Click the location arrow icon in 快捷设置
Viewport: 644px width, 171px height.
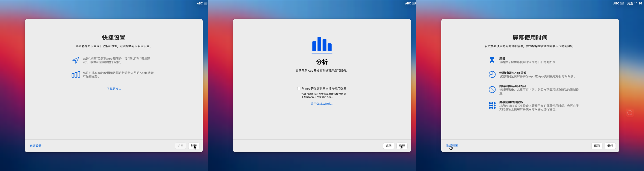(76, 60)
